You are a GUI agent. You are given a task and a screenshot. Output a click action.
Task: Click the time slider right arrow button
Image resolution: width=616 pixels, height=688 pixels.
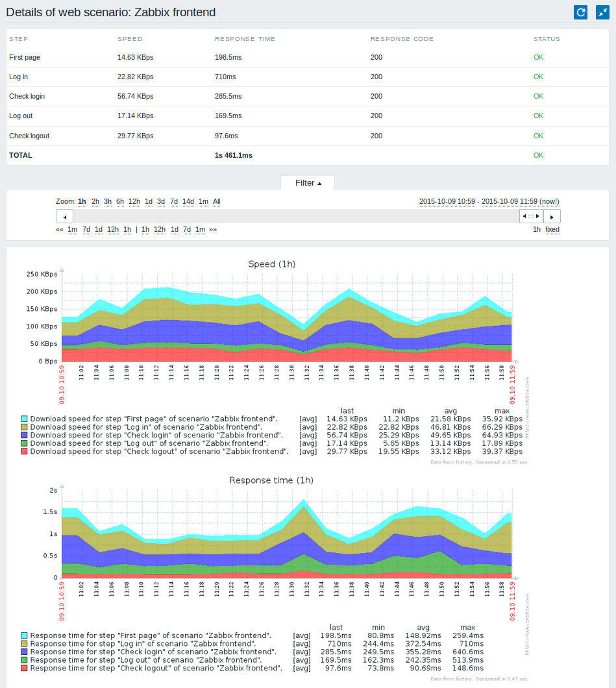point(552,216)
